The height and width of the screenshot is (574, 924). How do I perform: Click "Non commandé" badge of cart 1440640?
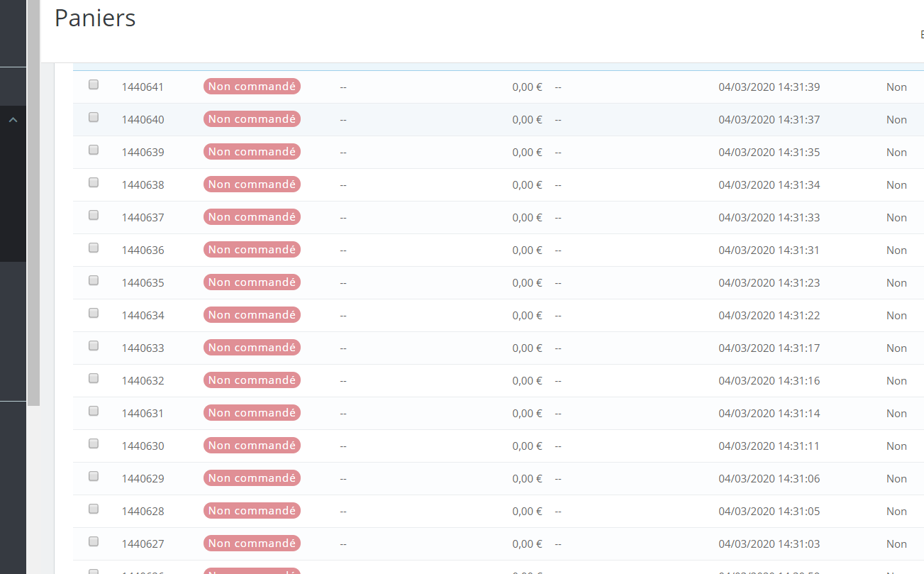[x=252, y=119]
